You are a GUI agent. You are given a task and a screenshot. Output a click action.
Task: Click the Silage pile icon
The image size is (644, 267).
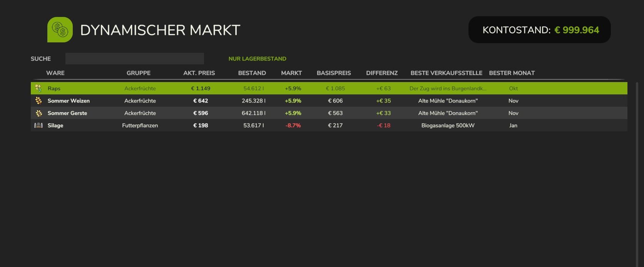pos(38,125)
